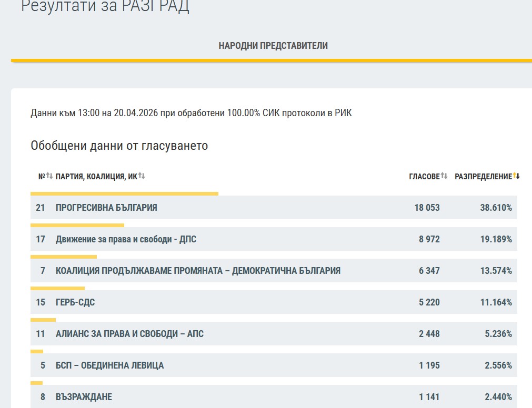Open the НАРОДНИ ПРЕДСТАВИТЕЛИ tab
This screenshot has height=408, width=532.
[273, 46]
